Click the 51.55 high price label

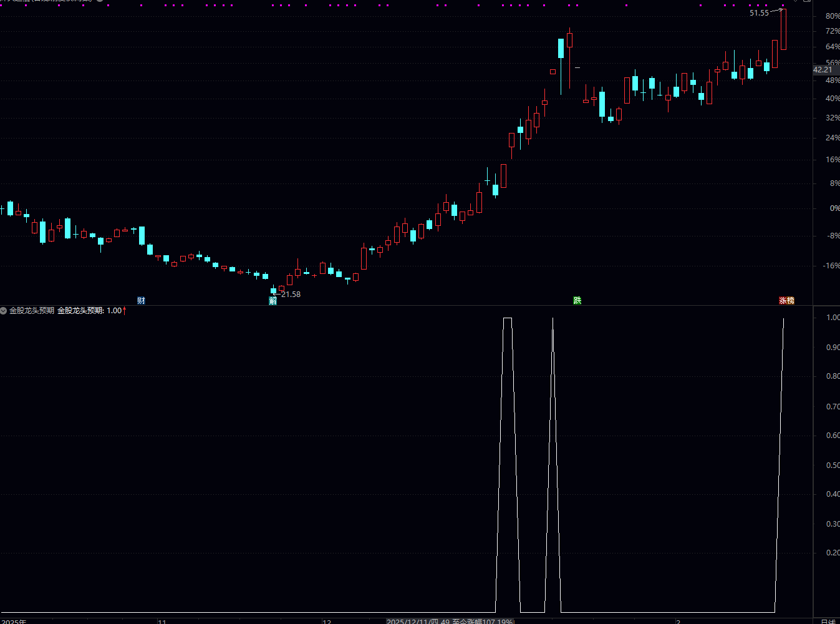click(x=759, y=13)
